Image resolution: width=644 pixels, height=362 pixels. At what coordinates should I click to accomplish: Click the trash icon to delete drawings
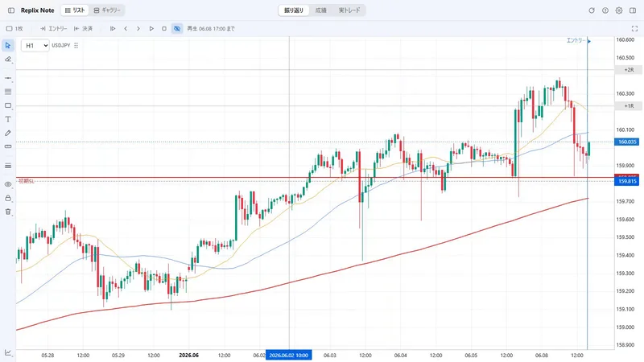coord(8,212)
